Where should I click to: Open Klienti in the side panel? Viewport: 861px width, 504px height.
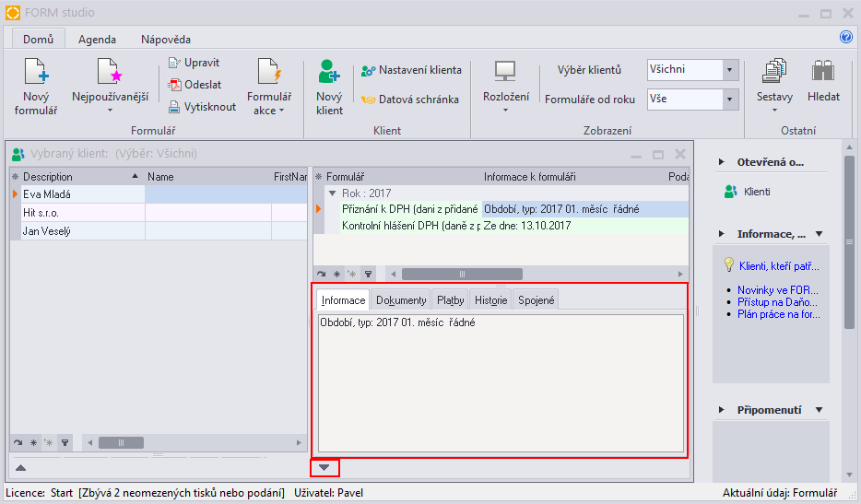coord(748,192)
